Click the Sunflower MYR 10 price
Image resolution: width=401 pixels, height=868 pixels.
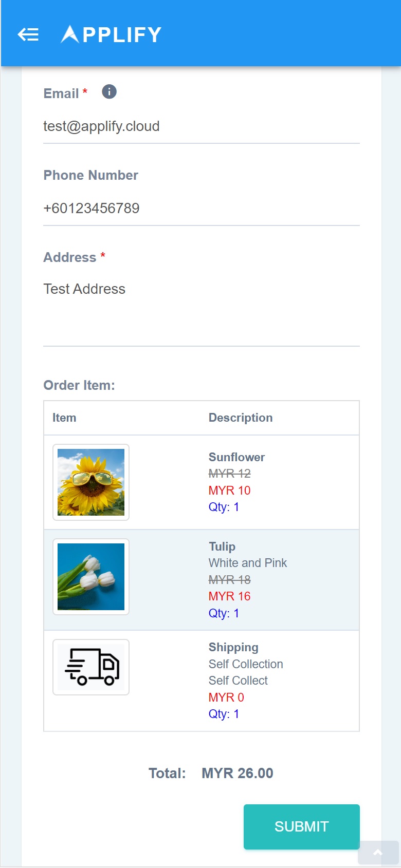(229, 490)
